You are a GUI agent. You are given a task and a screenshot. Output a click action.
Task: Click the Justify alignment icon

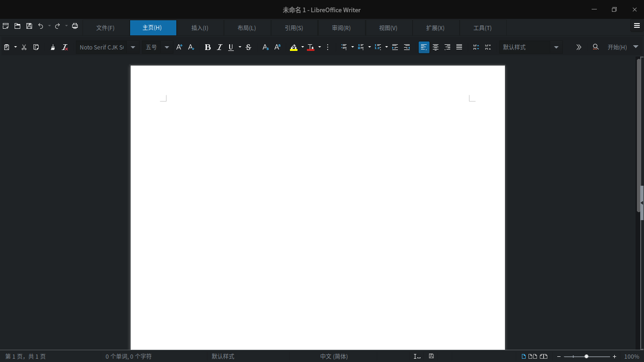459,47
